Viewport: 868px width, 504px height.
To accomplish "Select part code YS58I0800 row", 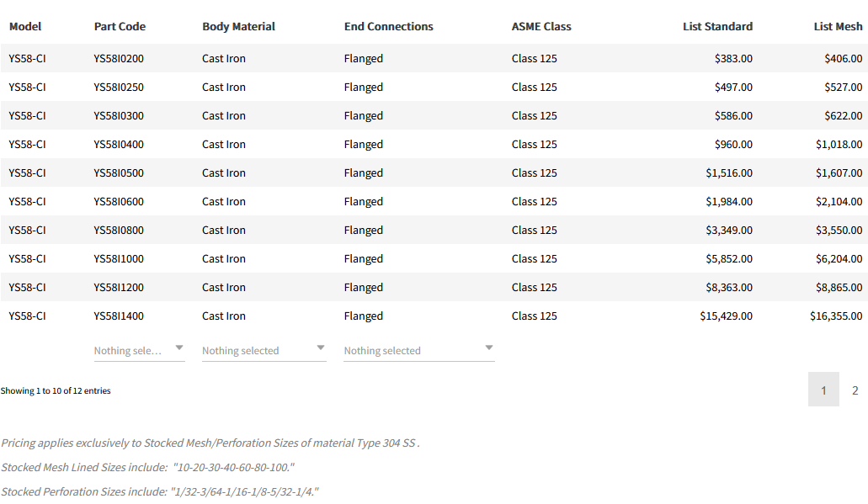I will [x=119, y=231].
